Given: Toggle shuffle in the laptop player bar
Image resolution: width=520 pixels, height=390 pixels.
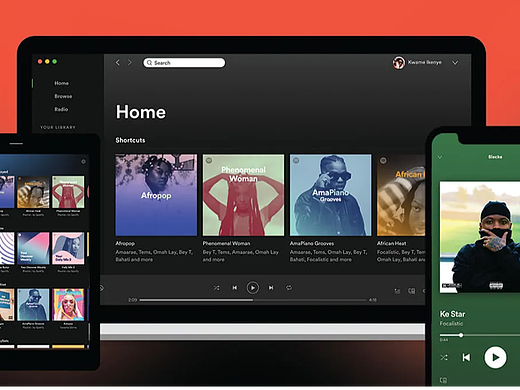Looking at the screenshot, I should (x=216, y=288).
